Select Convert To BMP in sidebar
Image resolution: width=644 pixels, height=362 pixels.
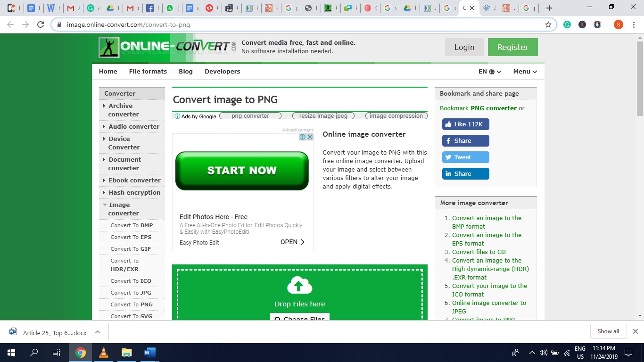pyautogui.click(x=132, y=225)
